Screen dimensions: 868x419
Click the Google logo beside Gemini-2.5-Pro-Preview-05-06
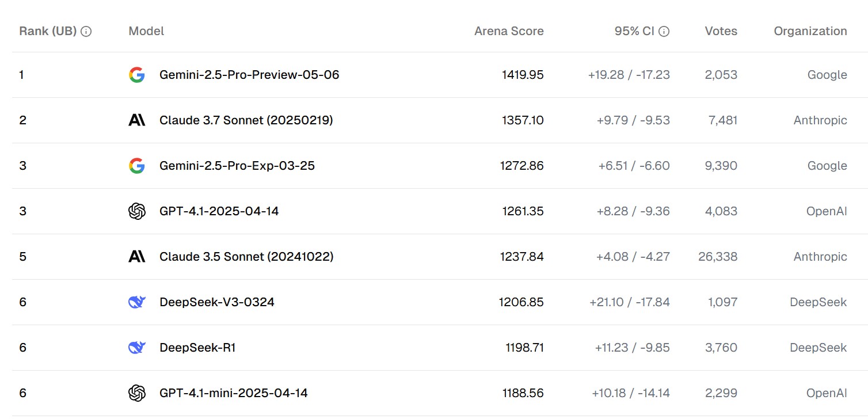(x=137, y=75)
